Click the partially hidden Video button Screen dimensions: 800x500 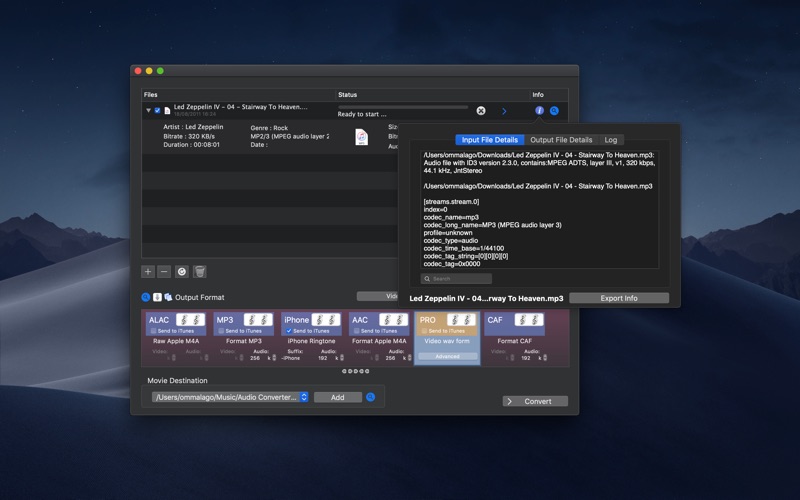(x=378, y=296)
